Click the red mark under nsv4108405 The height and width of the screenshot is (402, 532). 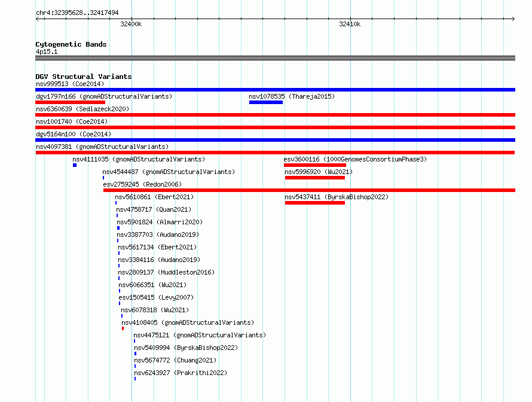click(x=123, y=328)
